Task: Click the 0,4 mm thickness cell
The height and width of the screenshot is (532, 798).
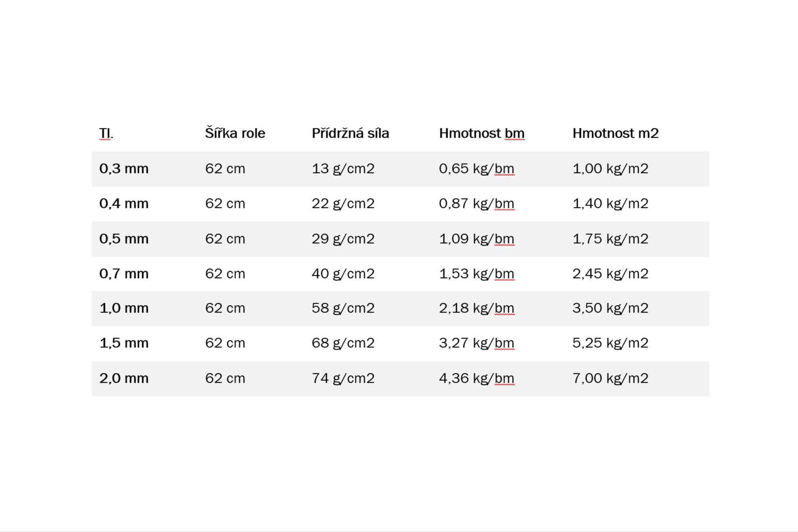Action: (124, 204)
